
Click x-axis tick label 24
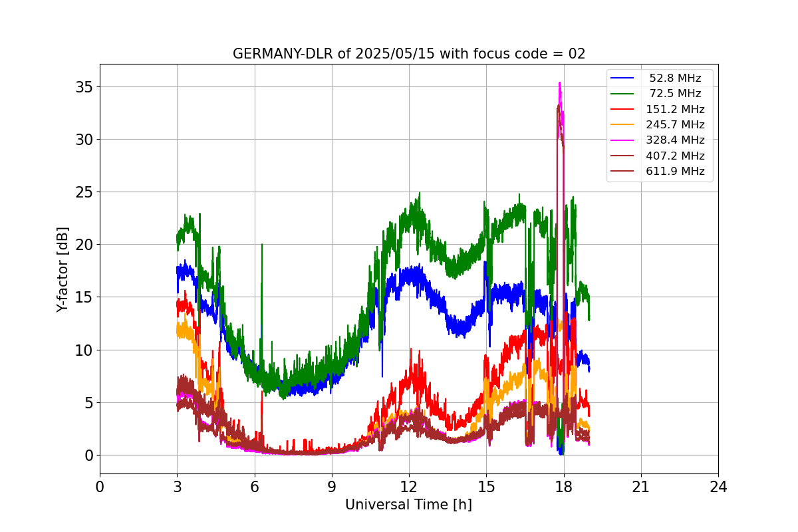718,487
